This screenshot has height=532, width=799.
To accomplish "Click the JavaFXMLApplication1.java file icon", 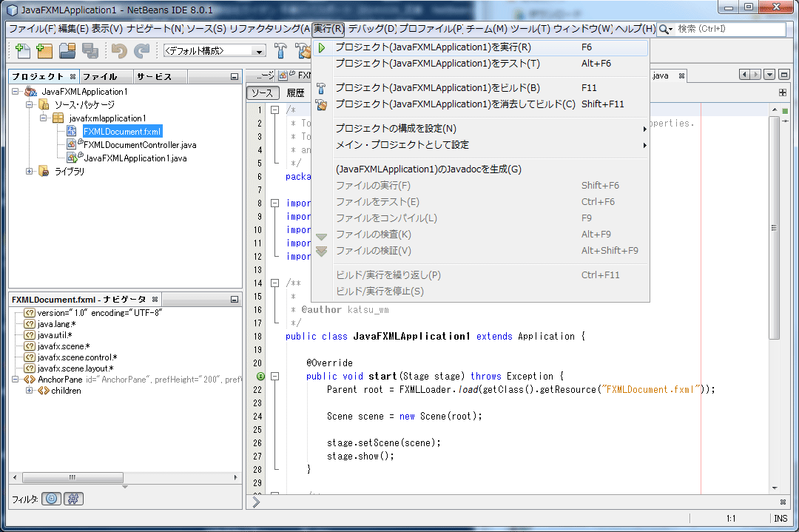I will 73,158.
